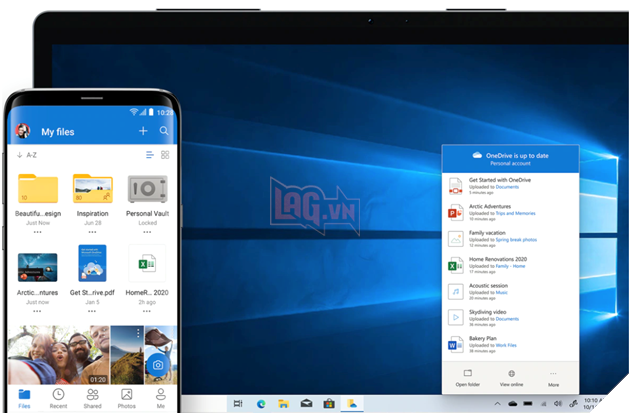Screen dimensions: 630x413
Task: Open the Family vacation image icon
Action: pos(456,239)
